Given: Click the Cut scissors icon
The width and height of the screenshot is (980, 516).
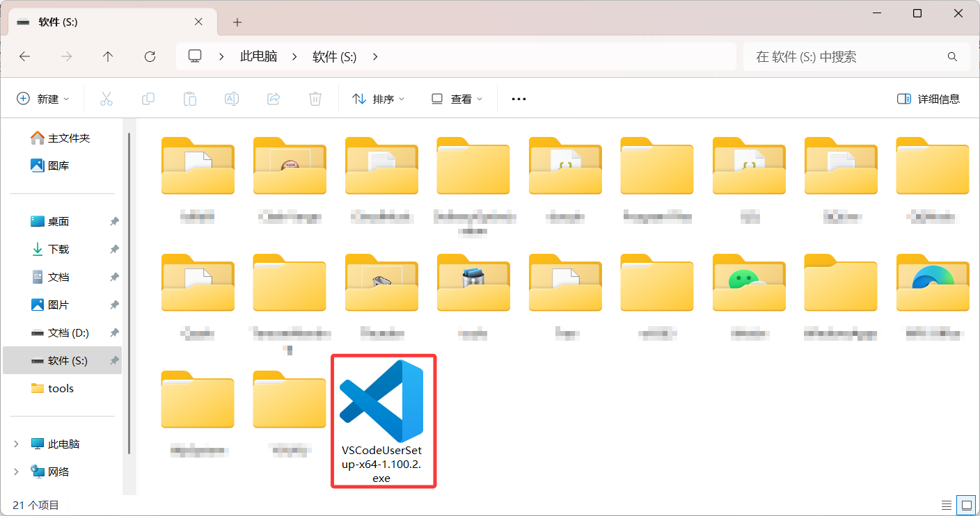Looking at the screenshot, I should [106, 99].
